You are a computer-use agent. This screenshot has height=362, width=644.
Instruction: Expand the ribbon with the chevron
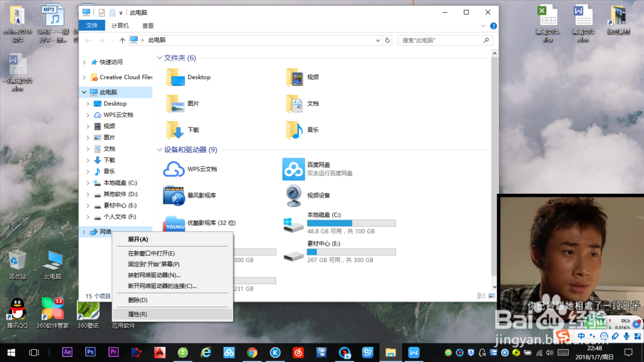coord(483,26)
